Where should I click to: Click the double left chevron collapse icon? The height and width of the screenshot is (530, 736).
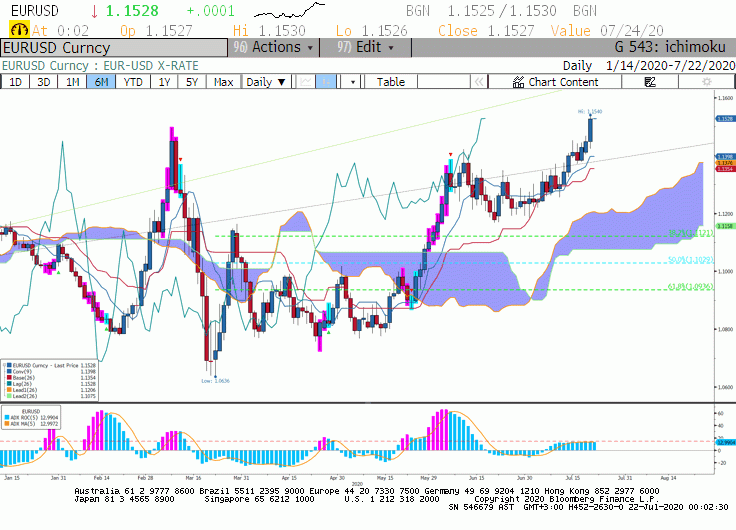(x=479, y=82)
